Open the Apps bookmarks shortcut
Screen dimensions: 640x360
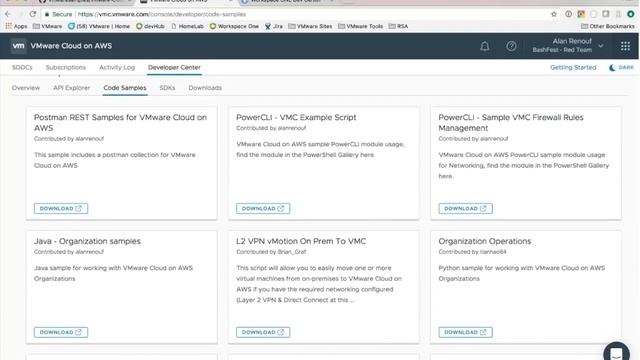coord(16,26)
